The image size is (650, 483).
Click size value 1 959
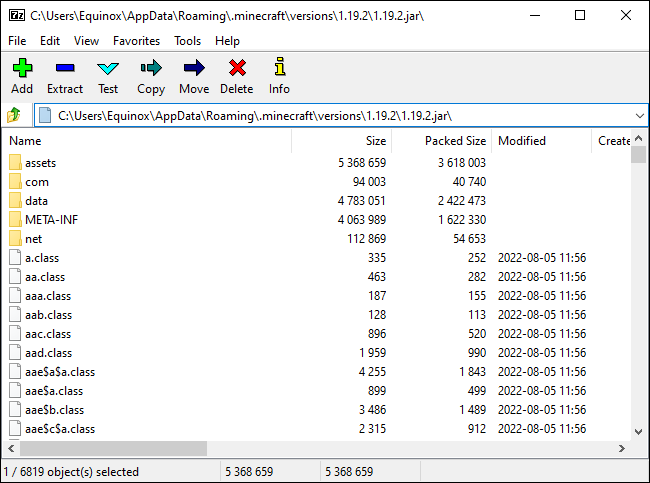tap(372, 353)
